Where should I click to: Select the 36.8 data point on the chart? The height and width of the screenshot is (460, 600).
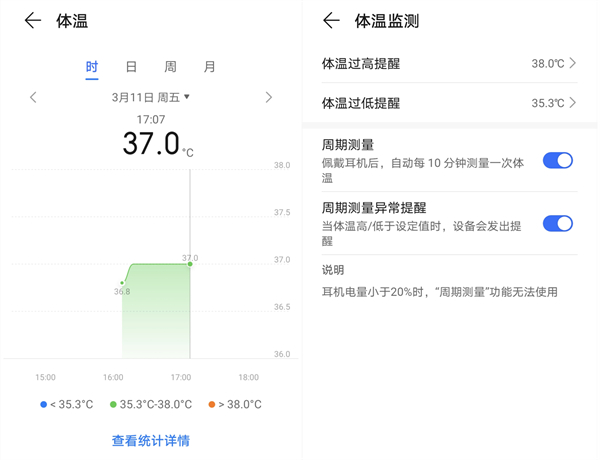point(123,283)
